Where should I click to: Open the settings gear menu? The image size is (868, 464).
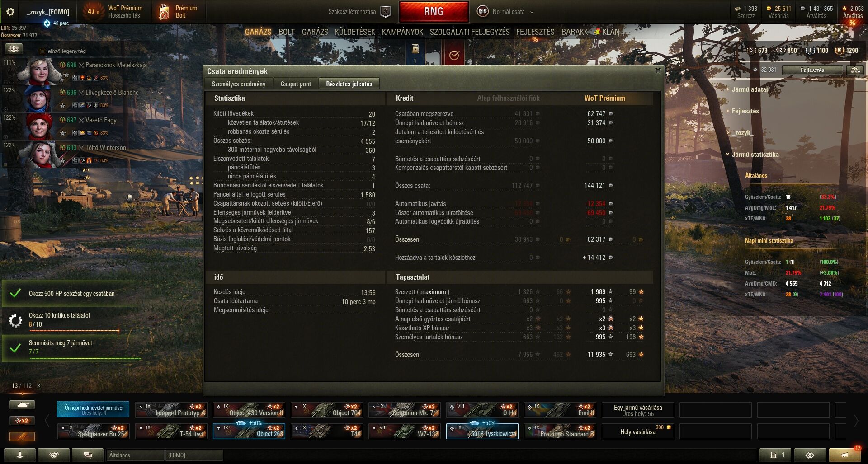[10, 12]
